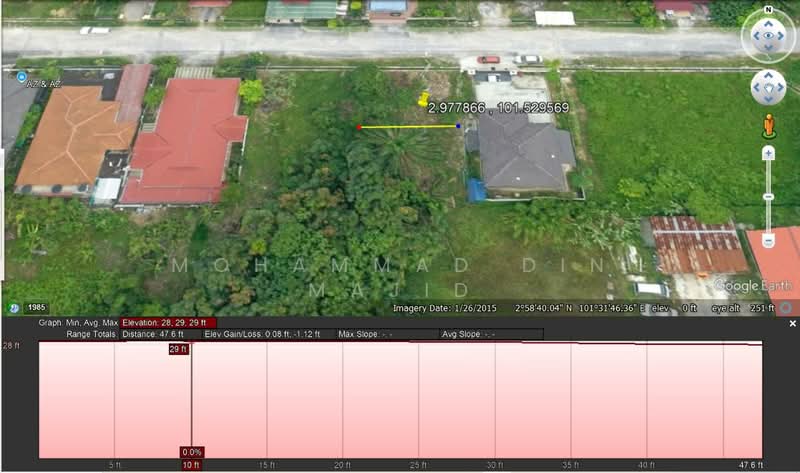Click the 1985 historical imagery year button
The width and height of the screenshot is (800, 473).
[36, 308]
